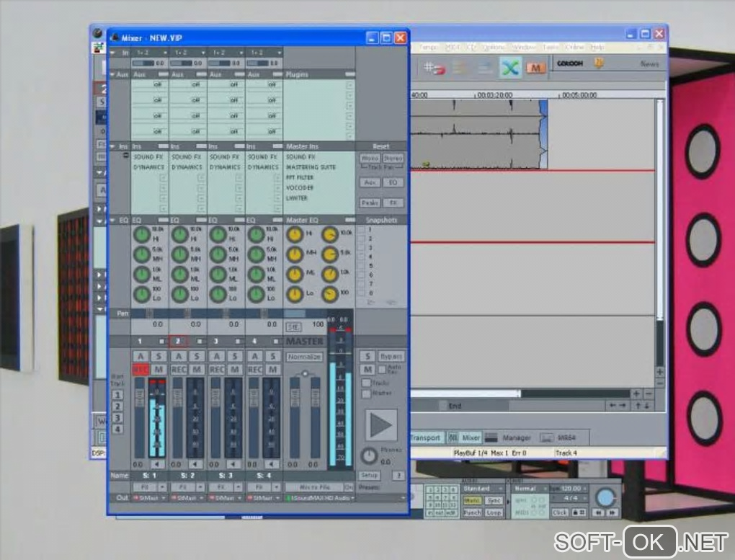Click horizontal zoom out minus button
The height and width of the screenshot is (560, 735).
[x=649, y=394]
